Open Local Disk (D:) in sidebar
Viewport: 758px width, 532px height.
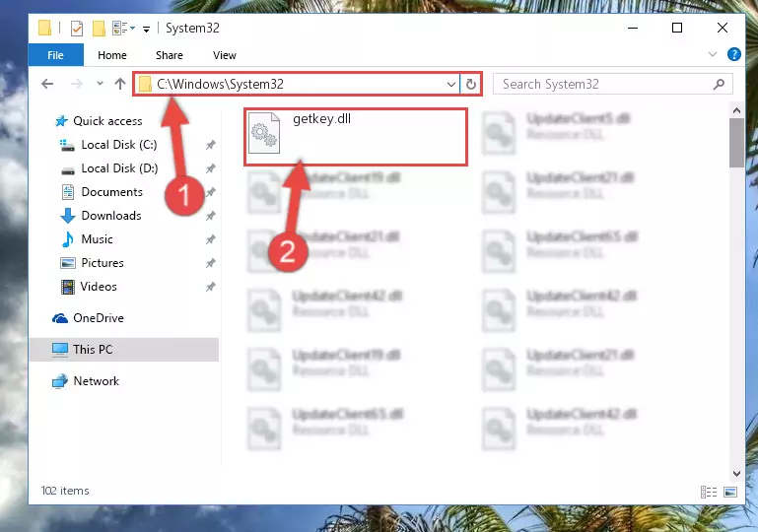pyautogui.click(x=119, y=168)
